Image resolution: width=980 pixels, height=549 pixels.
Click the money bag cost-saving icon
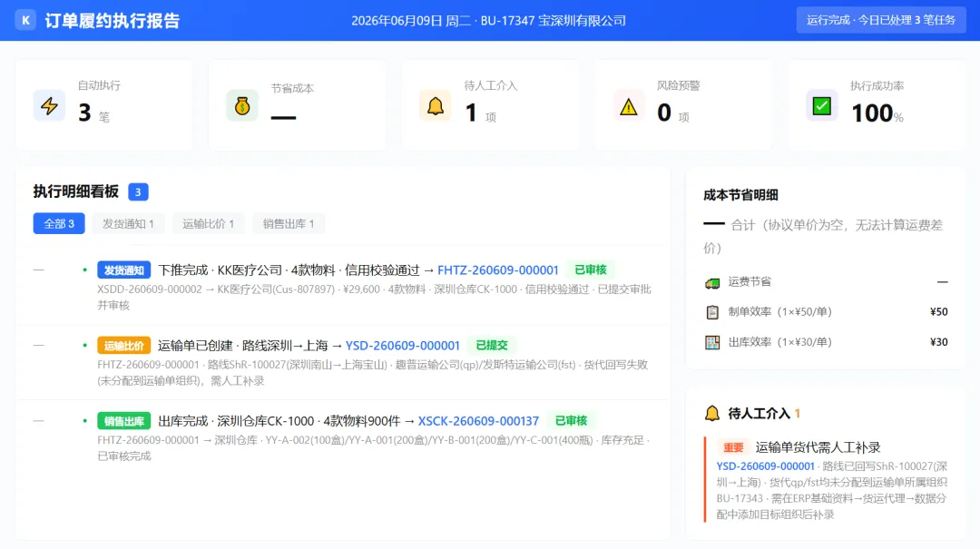(x=242, y=105)
